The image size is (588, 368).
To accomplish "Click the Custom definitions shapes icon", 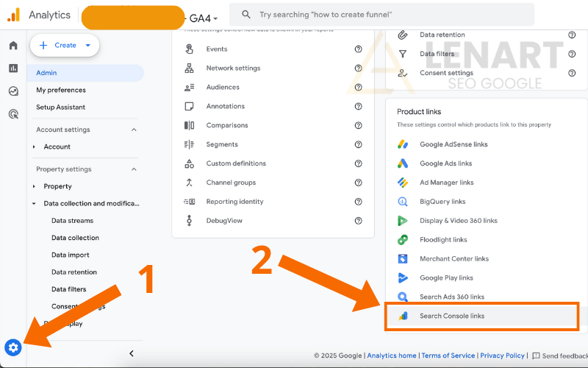I will coord(189,163).
